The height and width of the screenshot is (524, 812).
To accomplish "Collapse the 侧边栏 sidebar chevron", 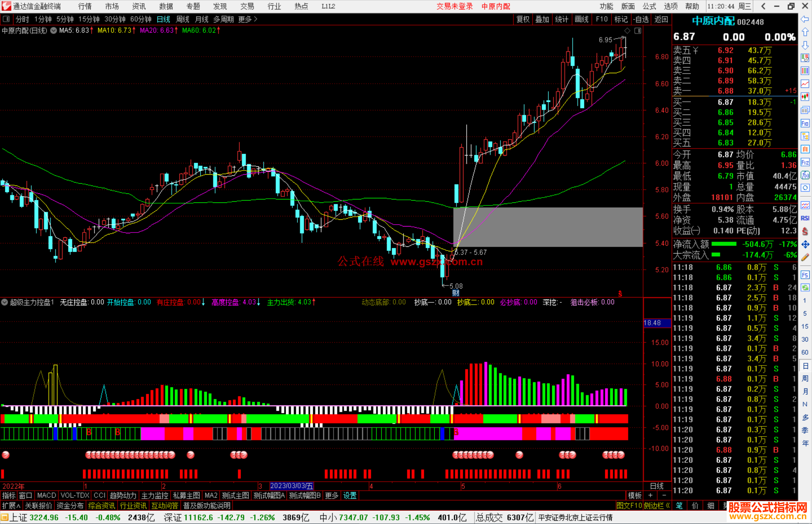I will (x=668, y=506).
